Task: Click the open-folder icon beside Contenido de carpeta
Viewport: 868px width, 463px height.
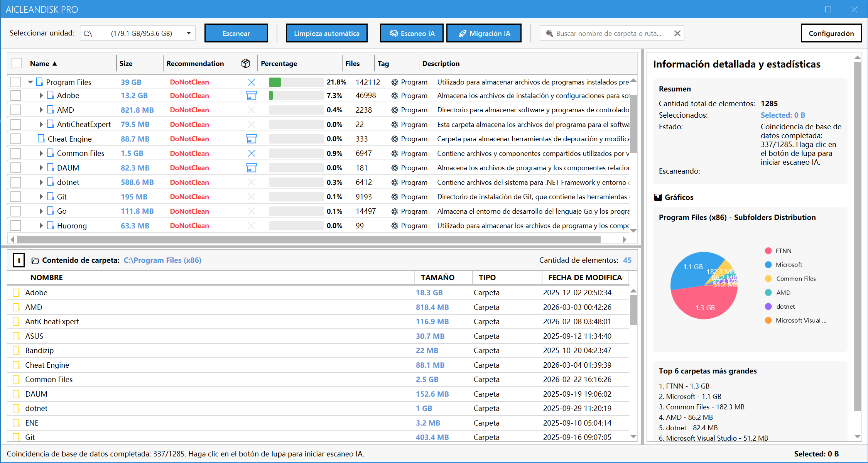Action: point(35,260)
